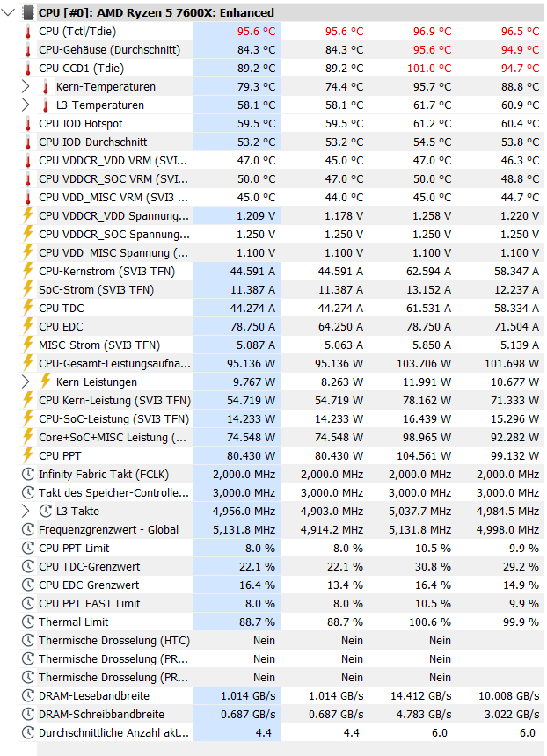Click the thermometer icon beside L3-Temperaturen
547x756 pixels.
[46, 105]
